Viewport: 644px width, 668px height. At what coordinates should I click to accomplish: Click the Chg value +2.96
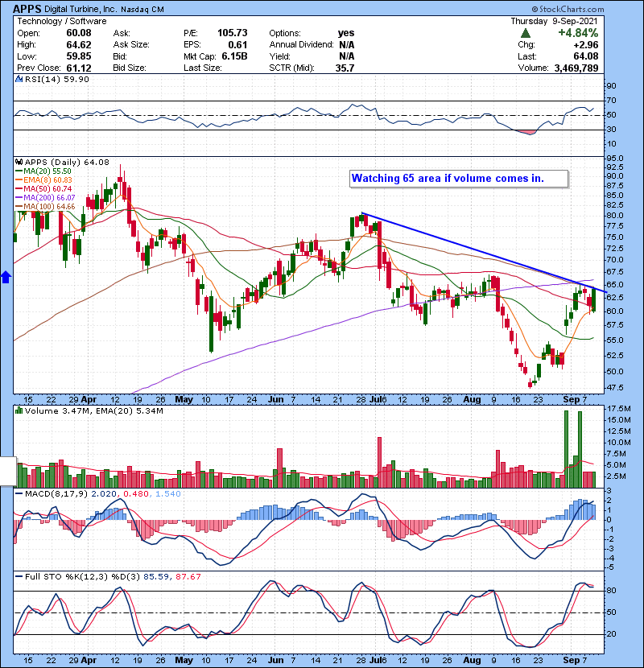coord(585,44)
